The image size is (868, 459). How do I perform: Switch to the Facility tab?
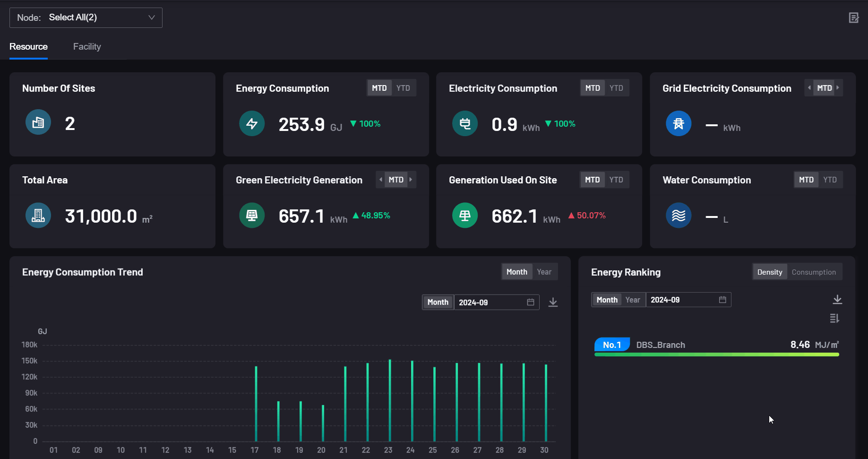(x=87, y=46)
